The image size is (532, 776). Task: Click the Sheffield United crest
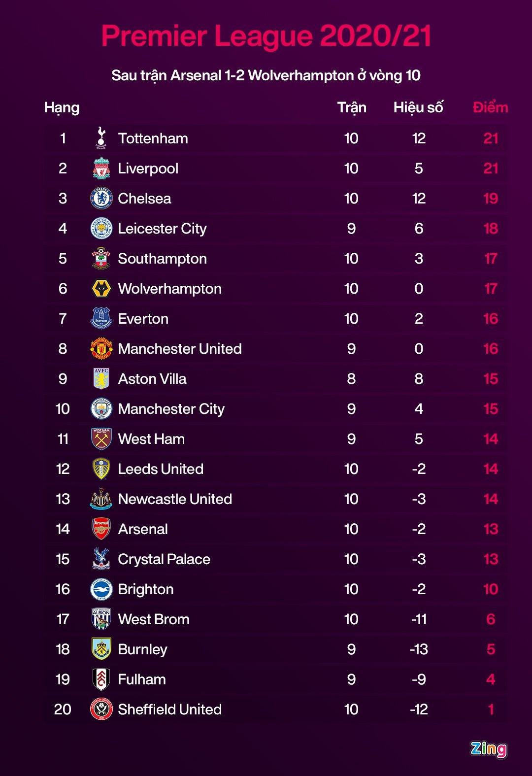click(x=101, y=709)
